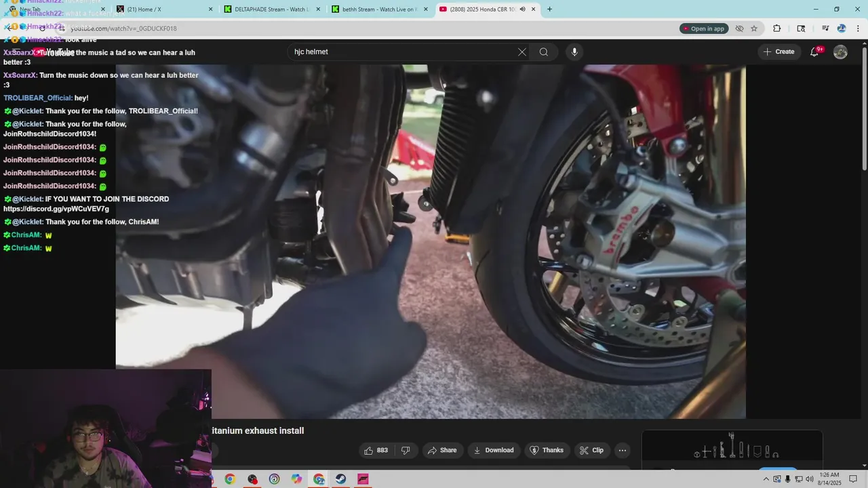This screenshot has width=868, height=488.
Task: Open Chrome profile avatar in toolbar
Action: pos(842,28)
